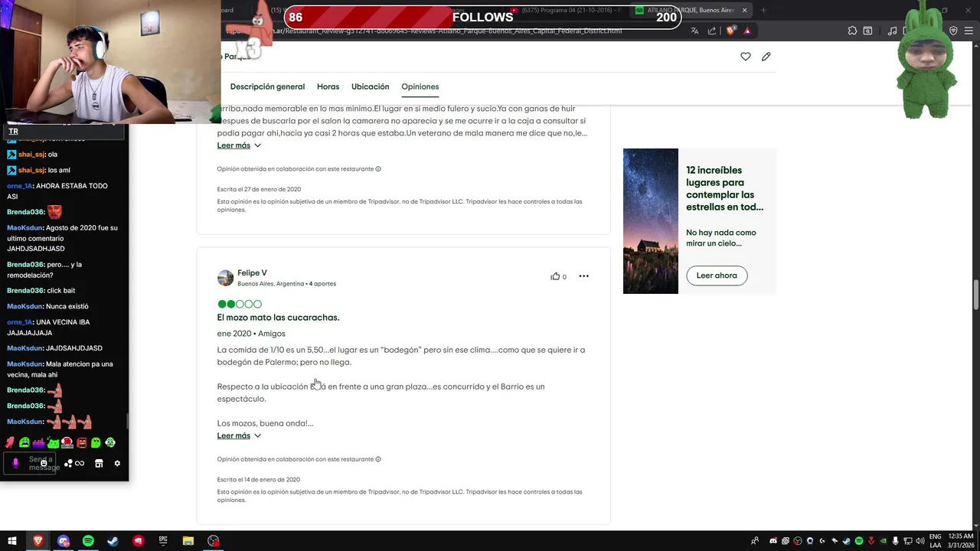Open Brave Rewards triangle icon
The width and height of the screenshot is (980, 551).
tap(746, 31)
